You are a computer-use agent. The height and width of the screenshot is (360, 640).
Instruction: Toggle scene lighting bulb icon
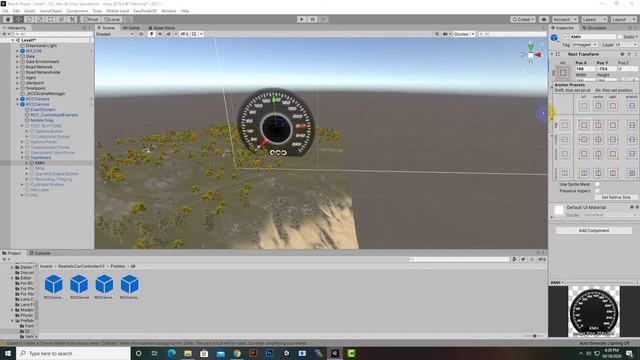(x=151, y=34)
